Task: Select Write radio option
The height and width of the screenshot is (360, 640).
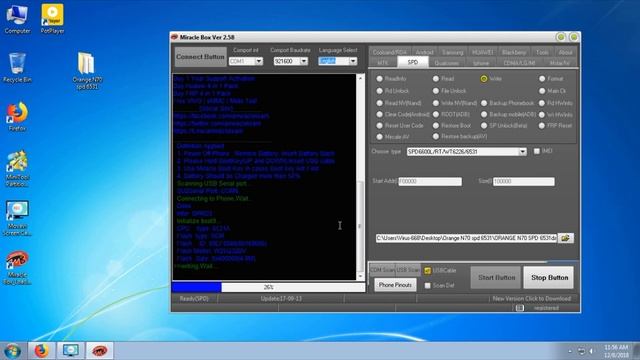Action: coord(484,78)
